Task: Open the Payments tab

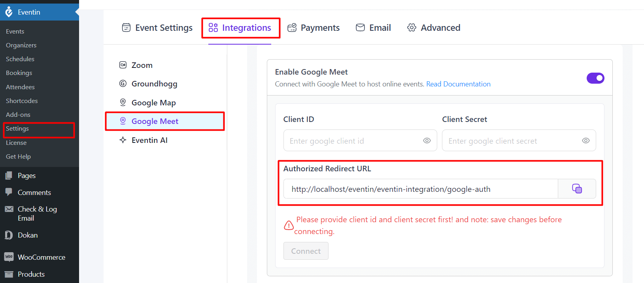Action: coord(314,28)
